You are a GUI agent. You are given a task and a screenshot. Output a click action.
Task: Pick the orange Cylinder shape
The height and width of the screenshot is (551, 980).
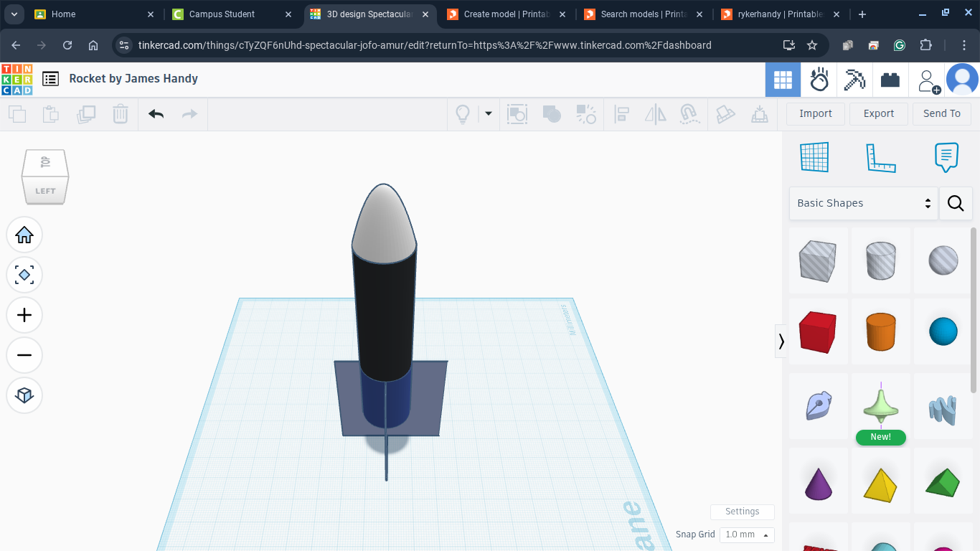pos(881,331)
